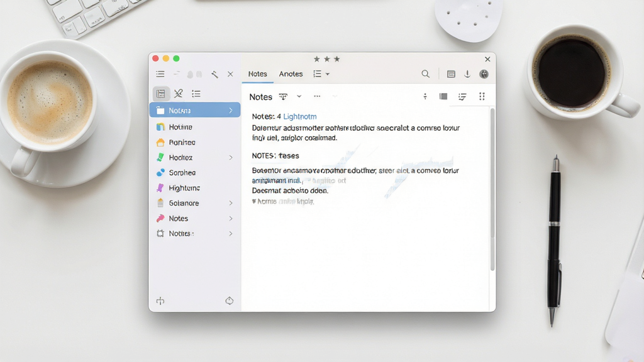Open the Lightnotm link
Viewport: 644px width, 362px height.
300,116
